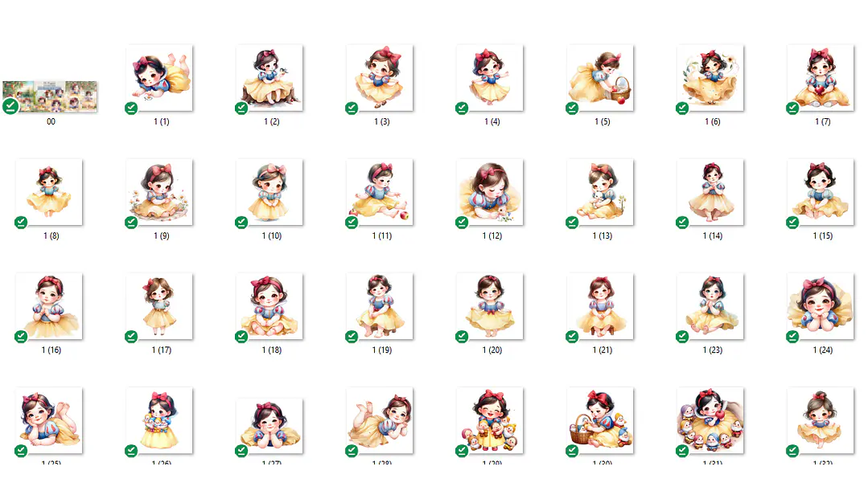Select image 1 (15) in second row
This screenshot has width=868, height=487.
point(821,192)
